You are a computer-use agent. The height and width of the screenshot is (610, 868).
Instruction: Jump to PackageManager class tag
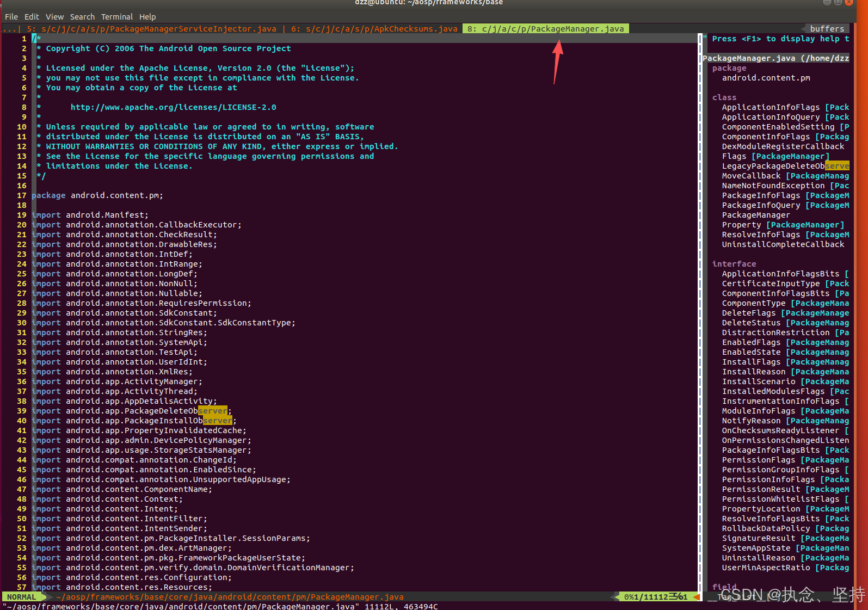756,215
